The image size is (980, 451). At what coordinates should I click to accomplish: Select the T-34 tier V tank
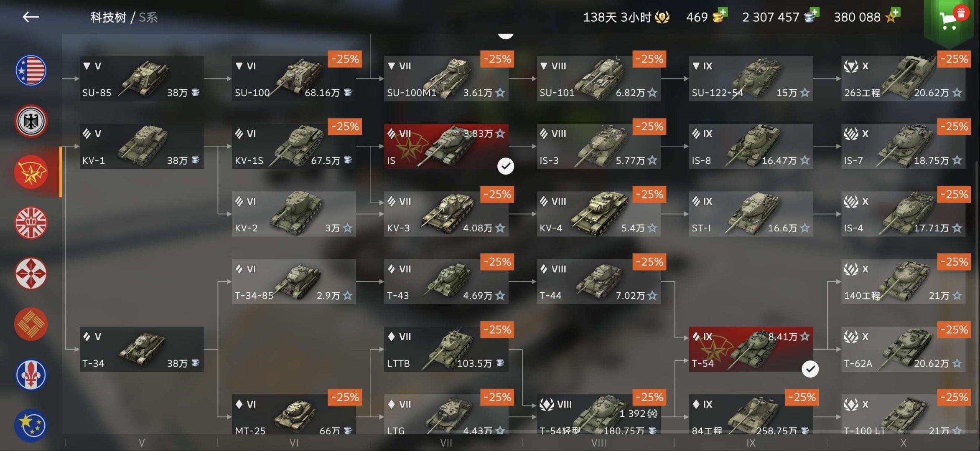click(142, 349)
